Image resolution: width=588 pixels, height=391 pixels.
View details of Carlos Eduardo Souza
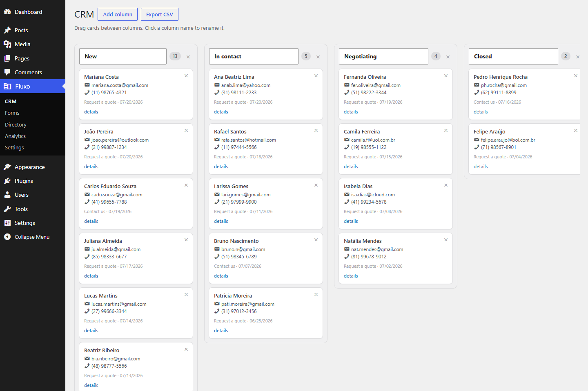click(x=91, y=221)
